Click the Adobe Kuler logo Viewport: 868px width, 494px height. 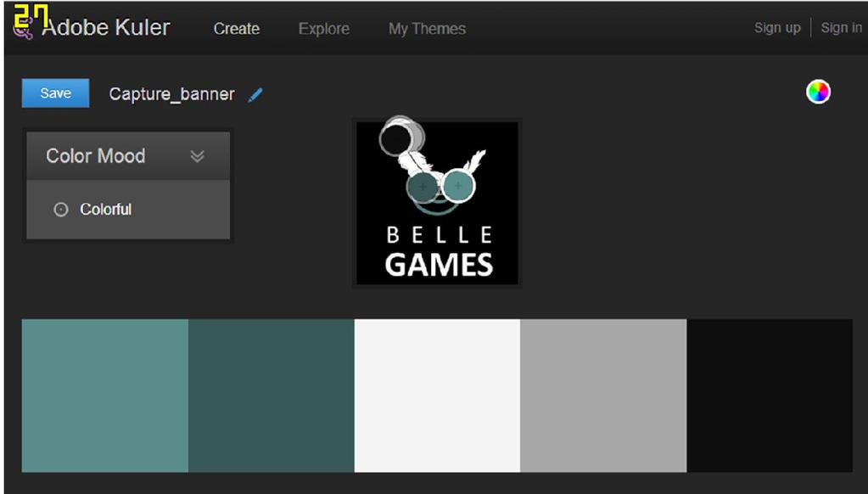[92, 27]
